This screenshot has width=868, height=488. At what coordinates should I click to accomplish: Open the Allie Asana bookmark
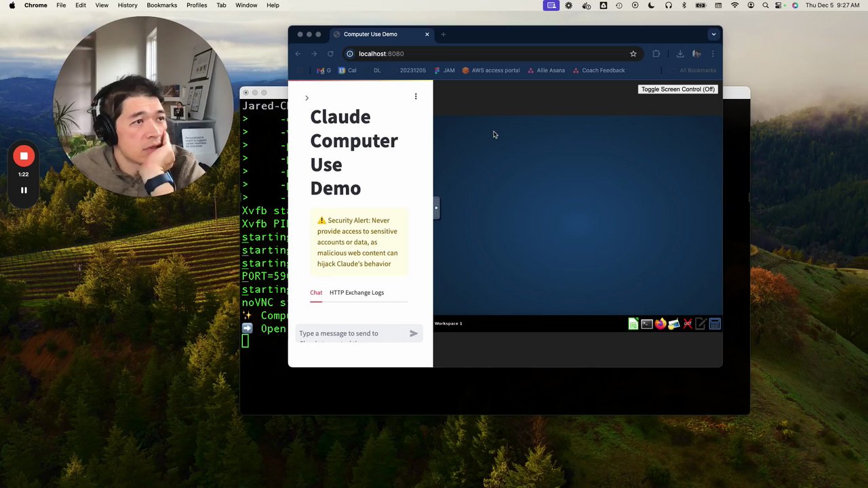(x=546, y=70)
